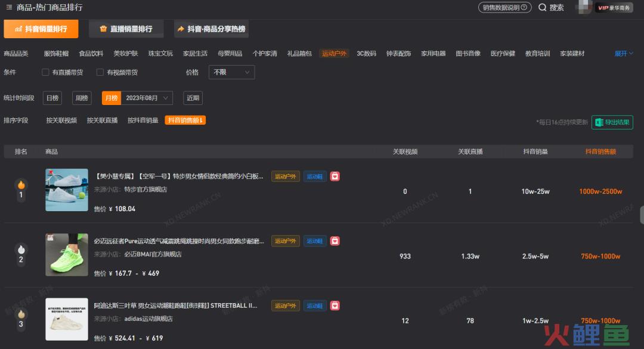This screenshot has width=644, height=349.
Task: Click the red shop icon on 特步 row
Action: (x=335, y=177)
